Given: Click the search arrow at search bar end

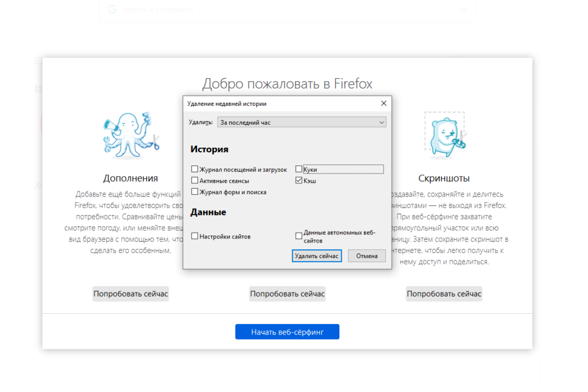Looking at the screenshot, I should (x=463, y=9).
